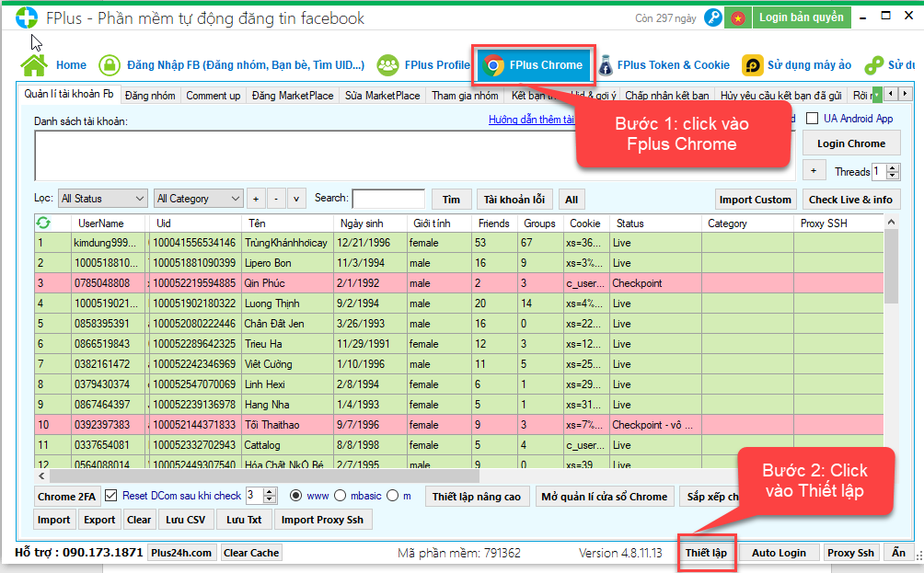Viewport: 924px width, 573px height.
Task: Open Sử dụng máy ảo yellow icon
Action: pos(753,65)
